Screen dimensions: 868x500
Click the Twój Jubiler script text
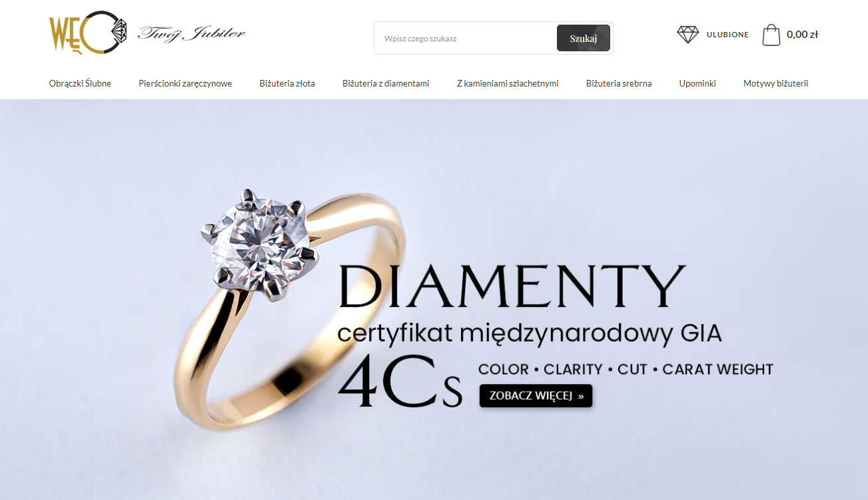tap(191, 33)
